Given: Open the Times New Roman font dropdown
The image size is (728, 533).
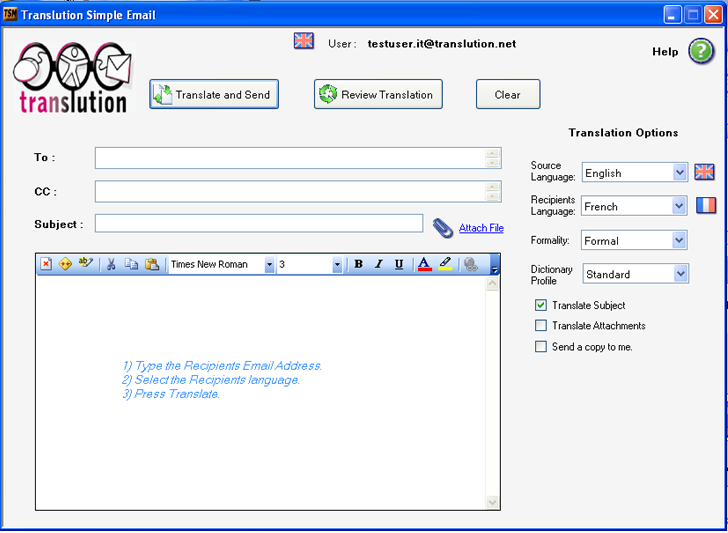Looking at the screenshot, I should tap(269, 265).
